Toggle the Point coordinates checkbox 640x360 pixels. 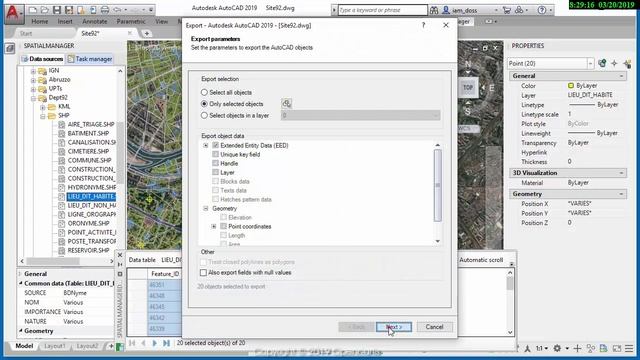[x=224, y=226]
